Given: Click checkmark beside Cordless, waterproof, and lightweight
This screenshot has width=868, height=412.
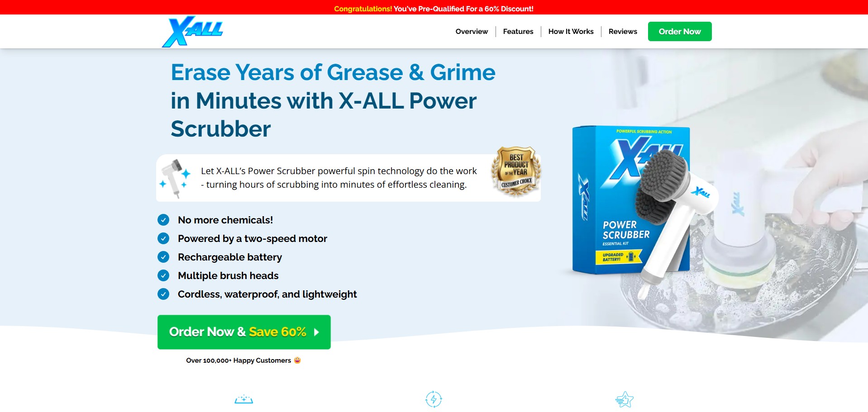Looking at the screenshot, I should point(163,294).
